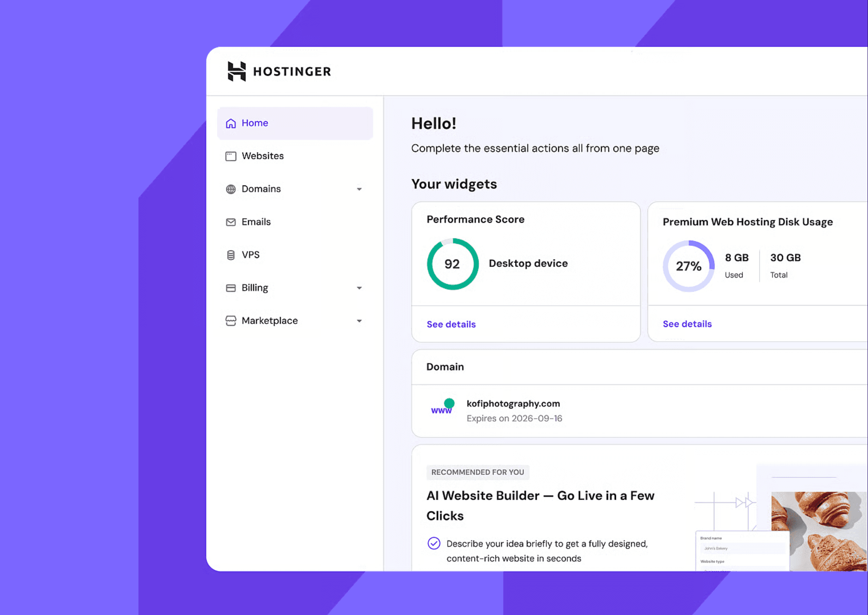
Task: Click the 27% disk usage ring
Action: 688,266
